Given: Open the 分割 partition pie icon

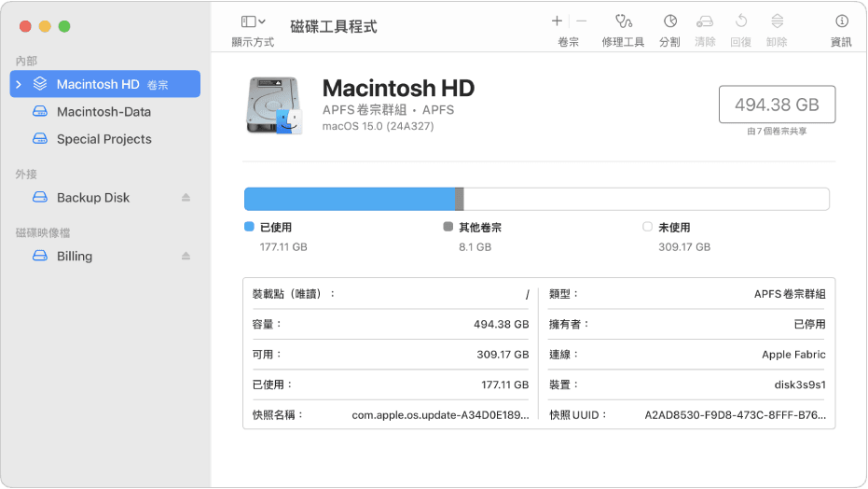Looking at the screenshot, I should [669, 21].
